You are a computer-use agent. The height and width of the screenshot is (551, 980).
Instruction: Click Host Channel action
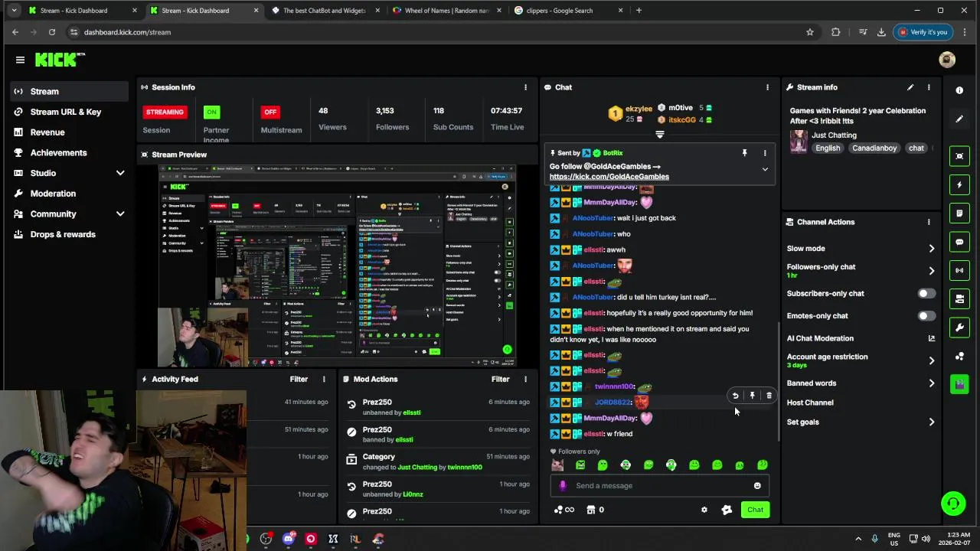click(x=810, y=403)
